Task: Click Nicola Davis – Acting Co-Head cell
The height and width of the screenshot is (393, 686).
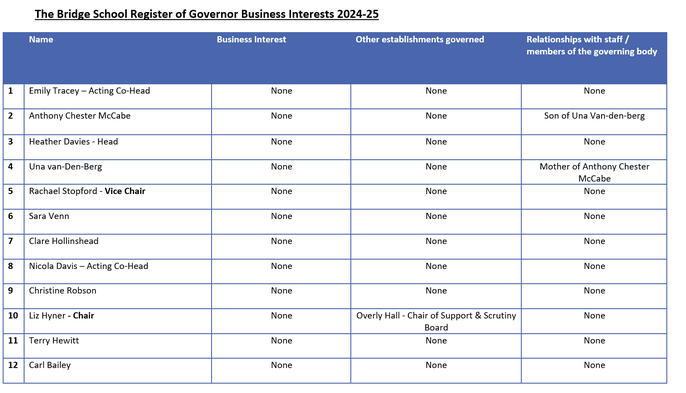Action: (x=118, y=271)
